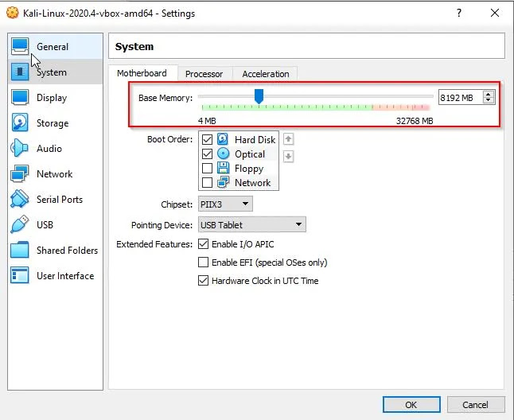The height and width of the screenshot is (420, 514).
Task: Select Floppy disk icon in boot order
Action: pos(224,168)
